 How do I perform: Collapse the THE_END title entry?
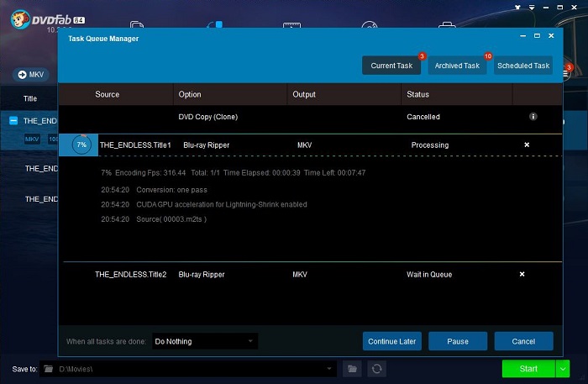click(x=13, y=121)
